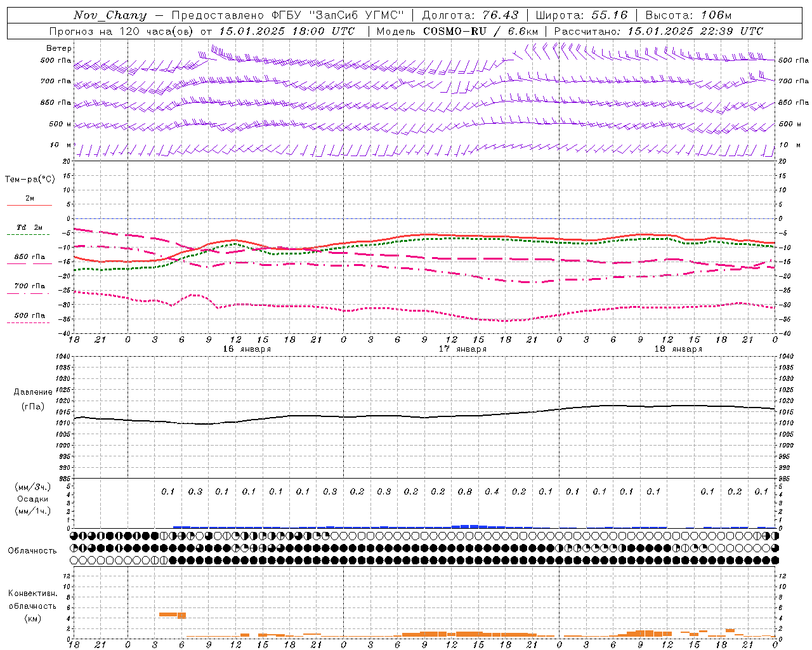Click 'Предоставлено ФГБУ "ЗапСиб УГМС"' provider text
Viewport: 812px width, 650px height.
point(289,15)
